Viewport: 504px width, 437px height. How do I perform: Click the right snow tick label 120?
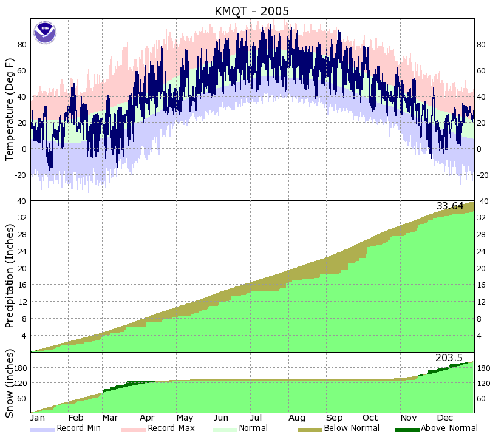point(483,384)
